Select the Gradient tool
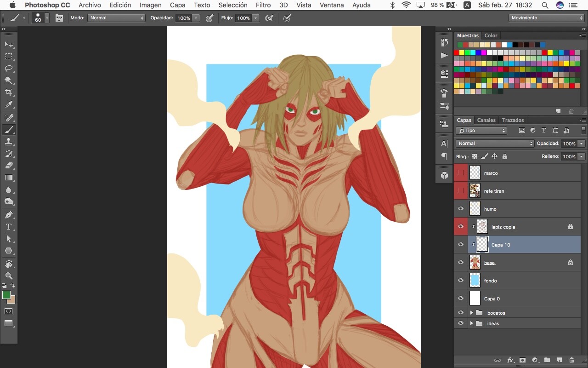This screenshot has height=368, width=588. tap(9, 178)
